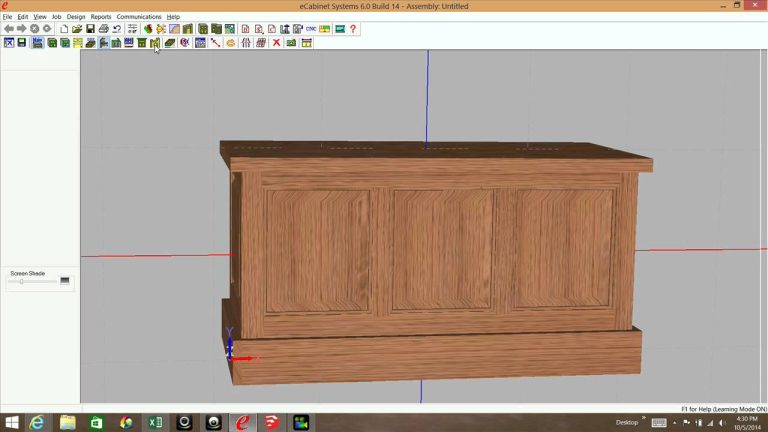
Task: Click the Print icon in toolbar
Action: pyautogui.click(x=103, y=29)
